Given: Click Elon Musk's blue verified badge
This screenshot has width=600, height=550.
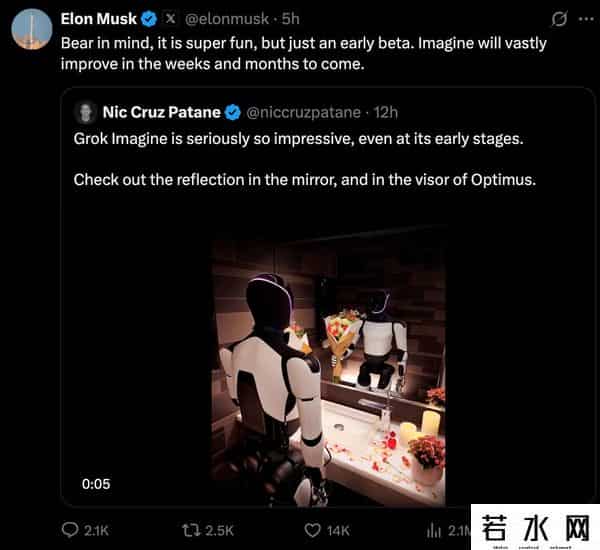Looking at the screenshot, I should click(149, 19).
